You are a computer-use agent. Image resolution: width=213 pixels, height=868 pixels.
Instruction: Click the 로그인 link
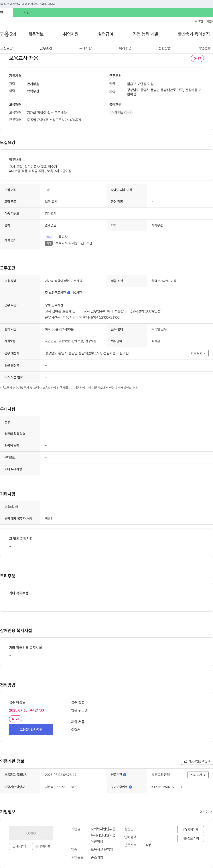pos(199,21)
